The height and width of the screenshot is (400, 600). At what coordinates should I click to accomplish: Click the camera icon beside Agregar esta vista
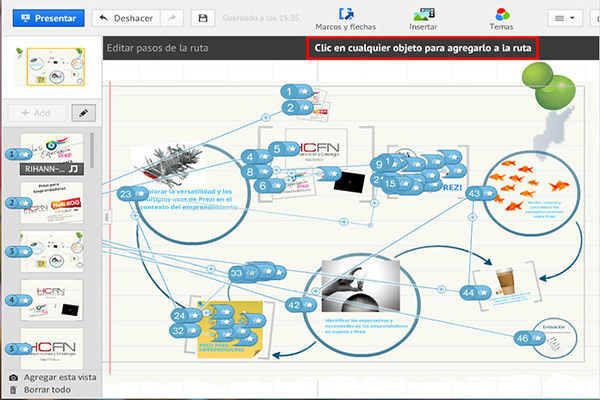[13, 377]
